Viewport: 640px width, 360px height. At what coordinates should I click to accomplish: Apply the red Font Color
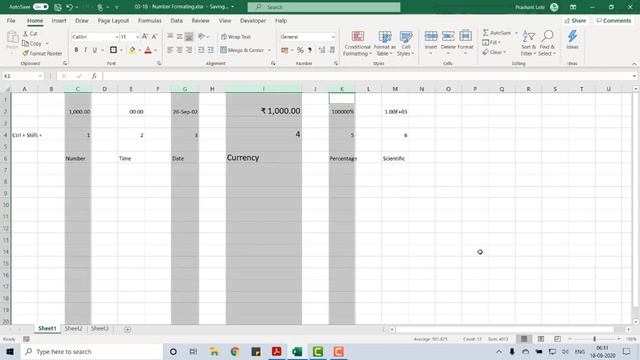148,50
